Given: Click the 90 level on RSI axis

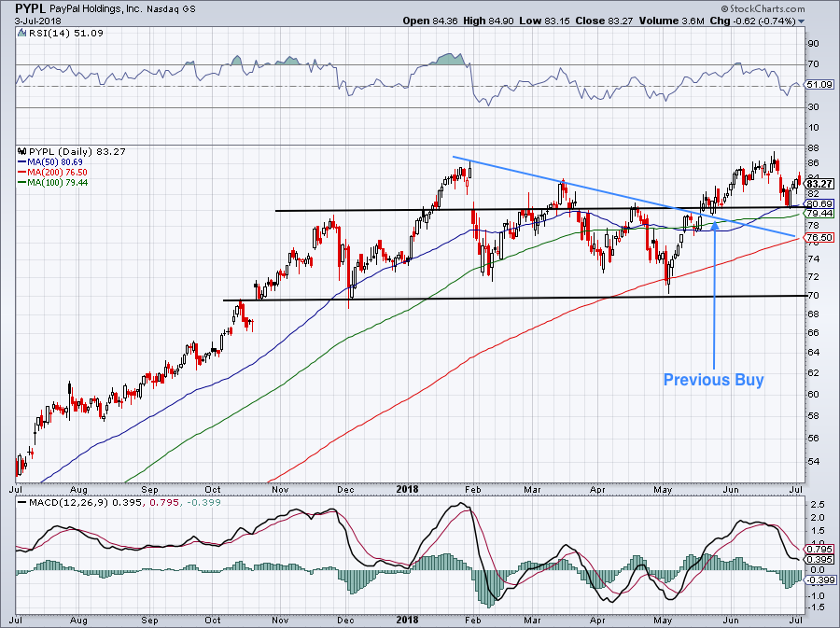Looking at the screenshot, I should (813, 43).
